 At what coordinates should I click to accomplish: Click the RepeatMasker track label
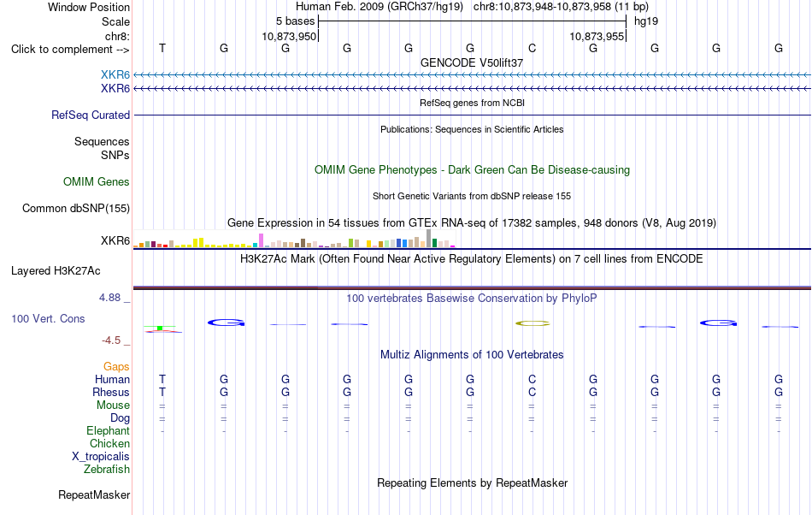(94, 494)
